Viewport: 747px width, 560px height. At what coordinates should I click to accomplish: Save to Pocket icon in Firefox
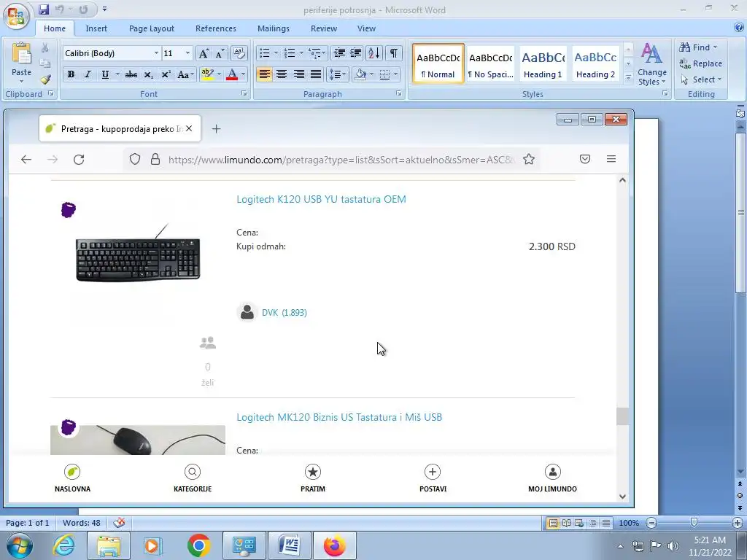click(x=585, y=159)
